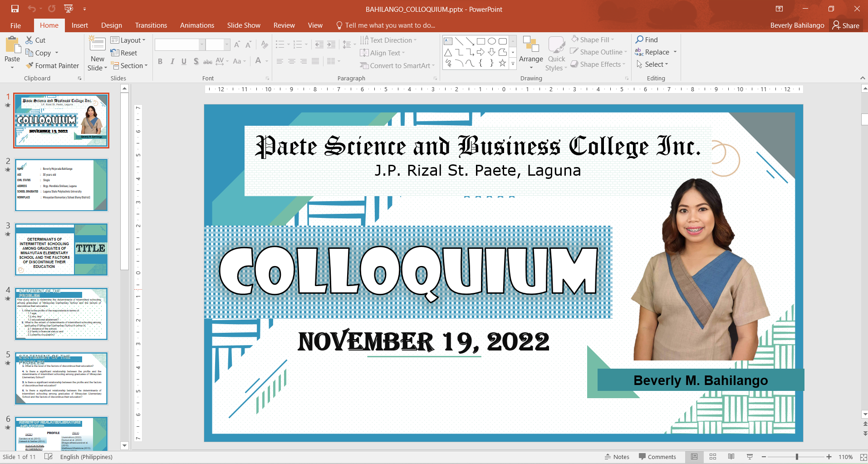The image size is (868, 464).
Task: Start the slide show from the beginning icon
Action: click(69, 9)
